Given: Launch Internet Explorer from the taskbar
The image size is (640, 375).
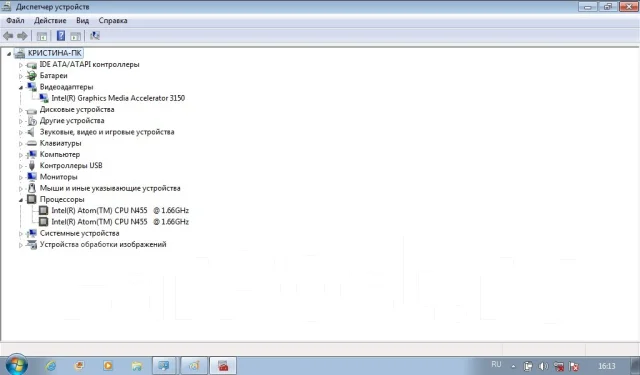Looking at the screenshot, I should coord(51,366).
